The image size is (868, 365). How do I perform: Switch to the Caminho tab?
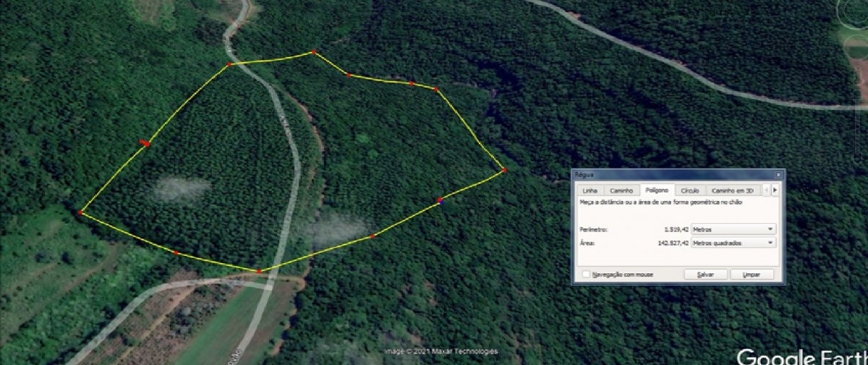(x=621, y=191)
